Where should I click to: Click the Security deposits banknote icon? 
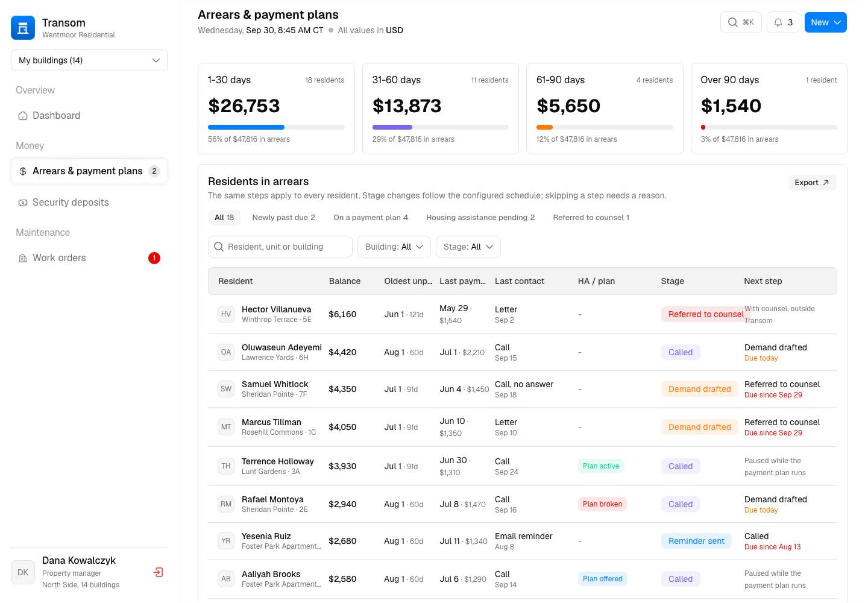point(23,203)
